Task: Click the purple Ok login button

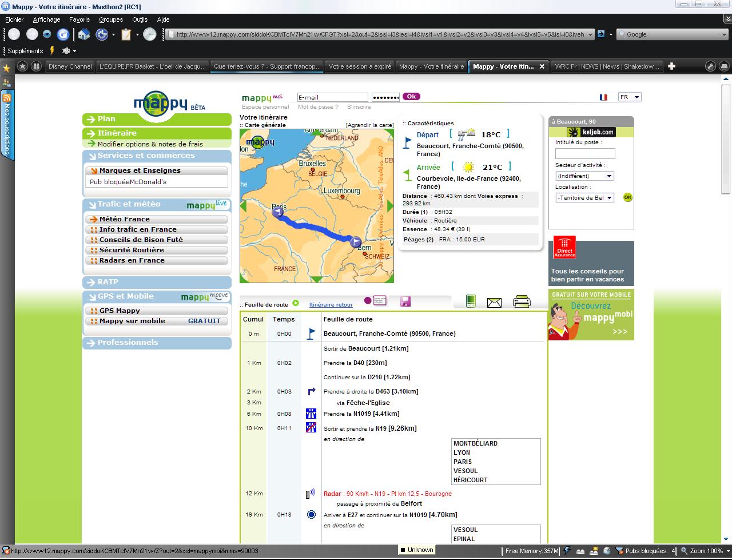Action: click(411, 97)
